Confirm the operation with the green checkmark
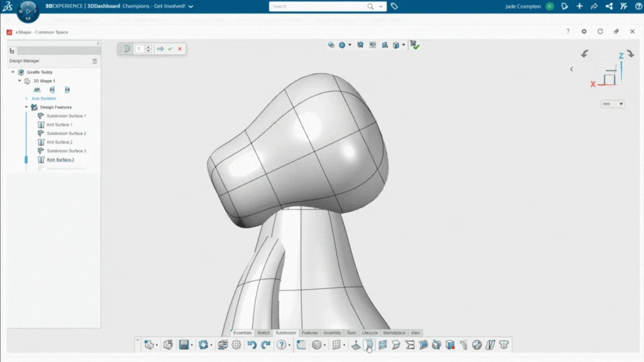The image size is (644, 362). (x=170, y=48)
